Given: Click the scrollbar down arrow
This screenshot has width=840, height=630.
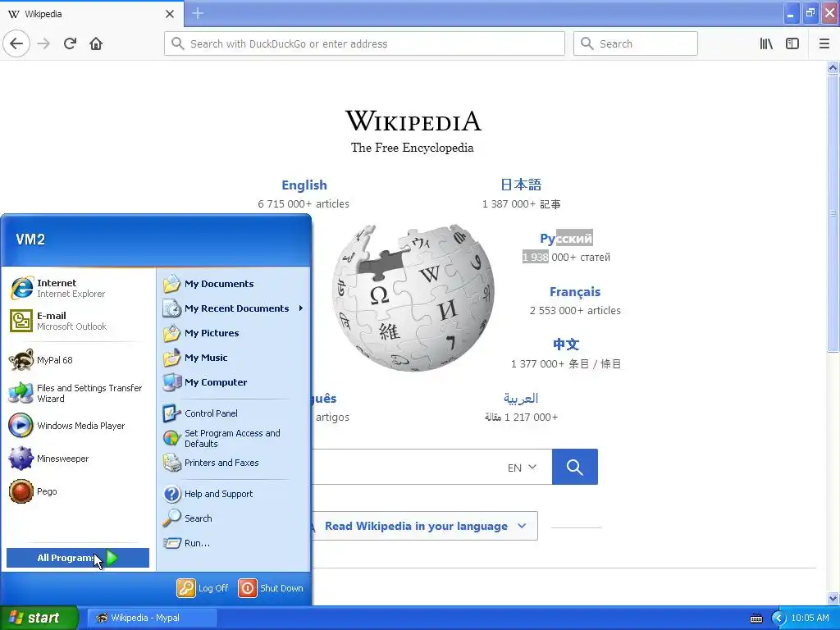Looking at the screenshot, I should [x=833, y=598].
